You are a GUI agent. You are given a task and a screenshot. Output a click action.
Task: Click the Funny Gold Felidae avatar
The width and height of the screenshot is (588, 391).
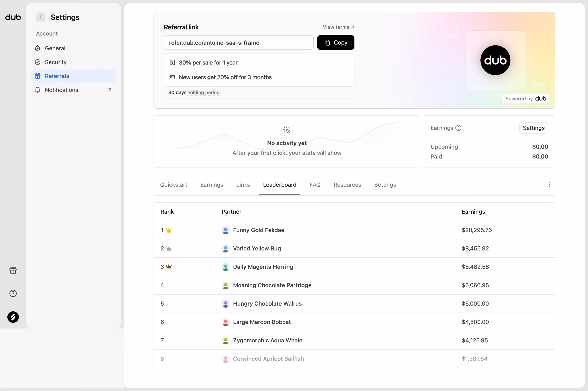coord(225,230)
